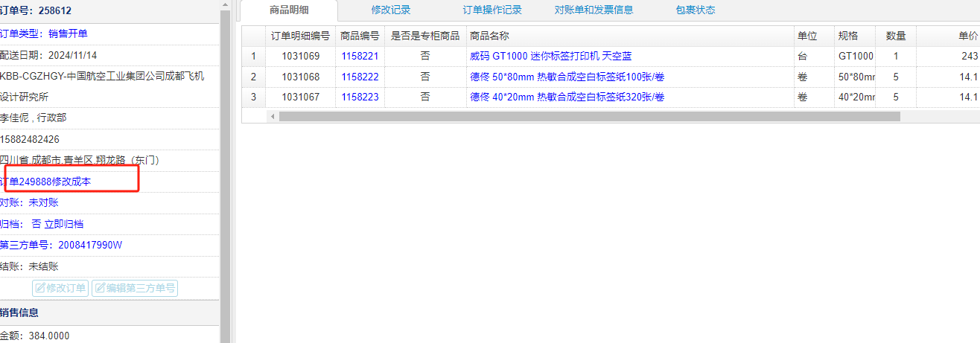Click row number 2 in the grid
The width and height of the screenshot is (980, 343).
pos(253,77)
